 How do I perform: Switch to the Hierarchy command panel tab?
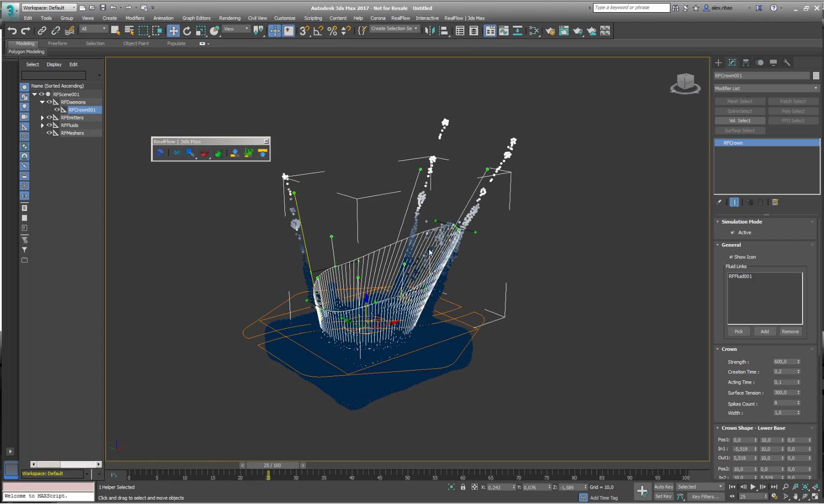pos(746,63)
